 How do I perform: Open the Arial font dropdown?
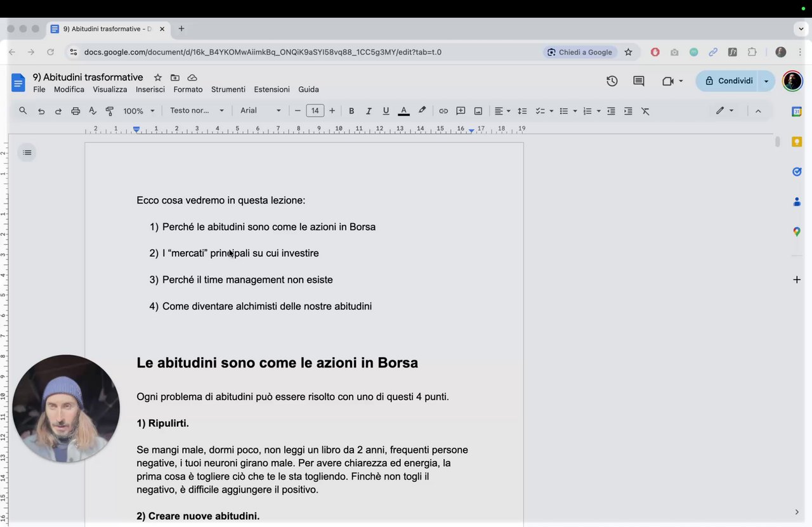(x=260, y=111)
